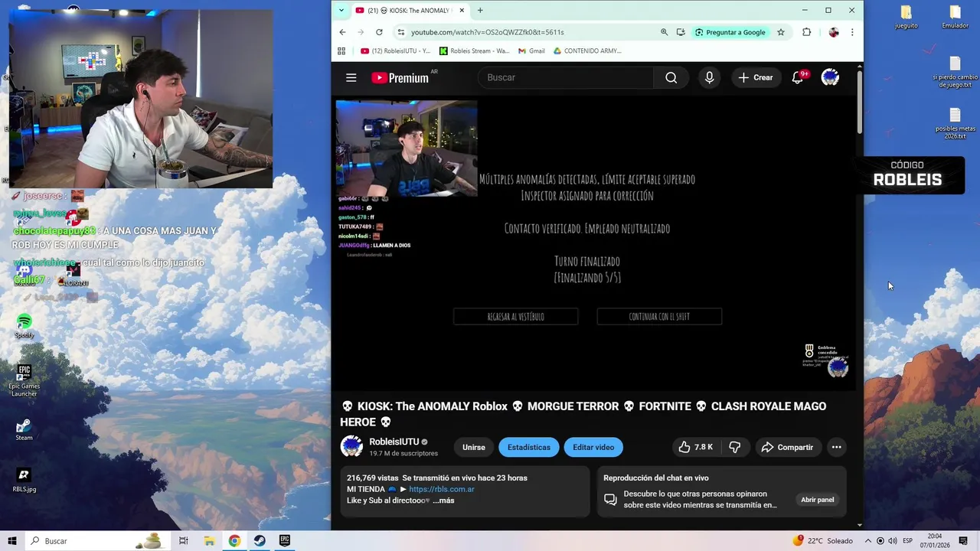
Task: Open a new Chrome tab
Action: [x=480, y=10]
